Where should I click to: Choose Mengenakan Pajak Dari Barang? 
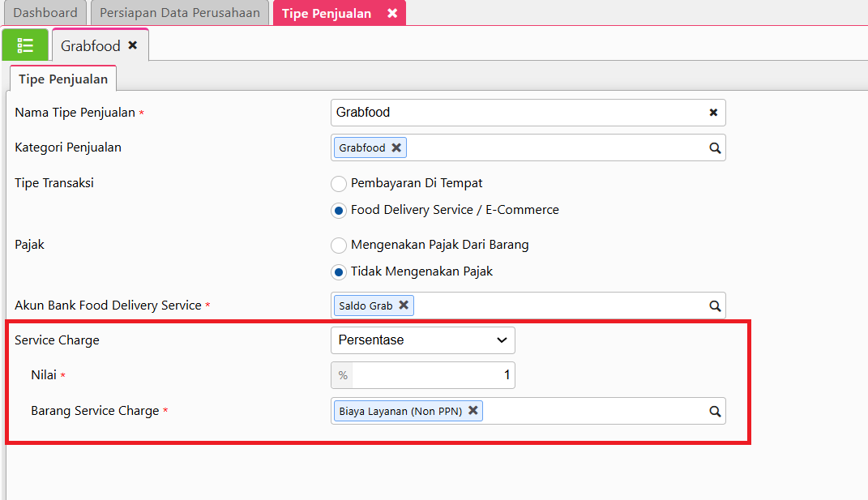(x=339, y=245)
